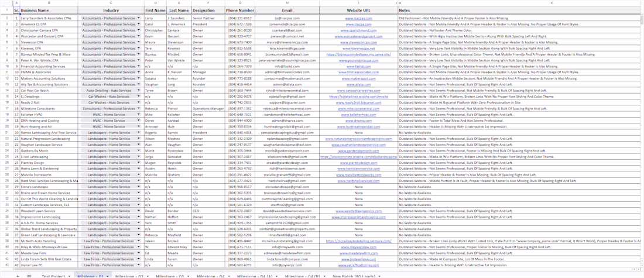Open the Milestone - 04 (B) tab menu arrow

[x=324, y=276]
